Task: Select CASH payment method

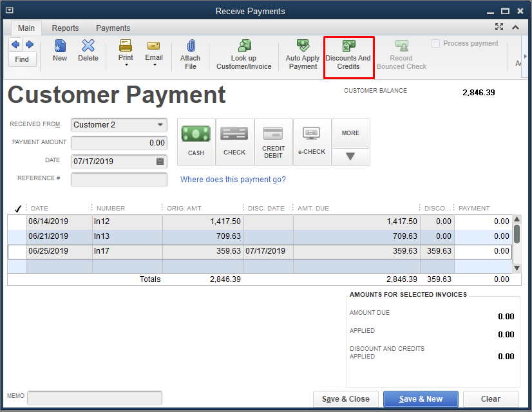Action: pos(196,142)
